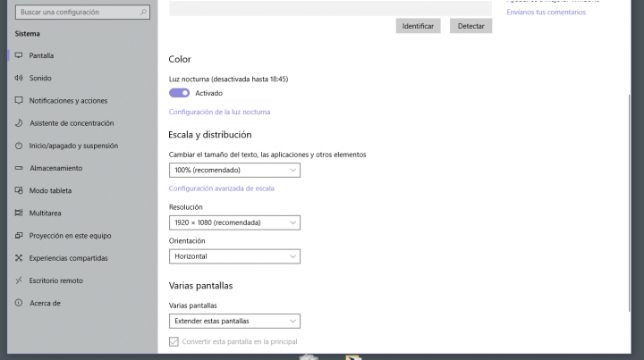Viewport: 644px width, 360px height.
Task: Click the Escritorio remoto icon
Action: [19, 280]
